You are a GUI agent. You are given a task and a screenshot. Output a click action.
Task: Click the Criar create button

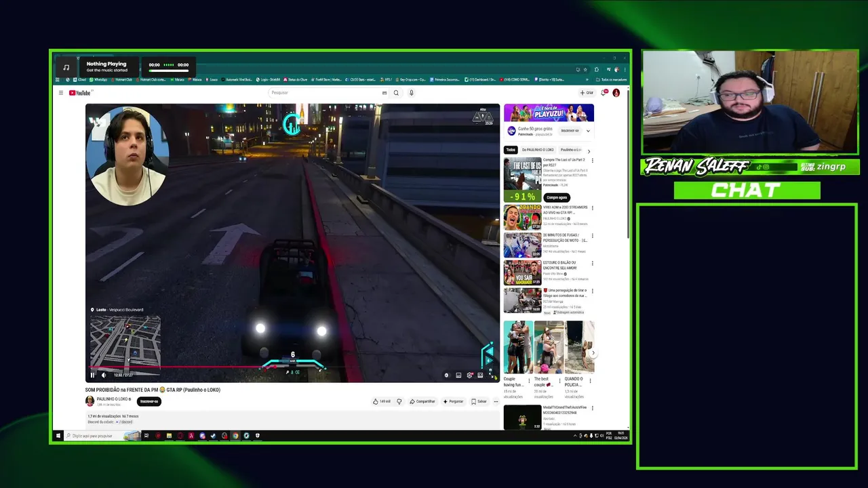(x=587, y=93)
